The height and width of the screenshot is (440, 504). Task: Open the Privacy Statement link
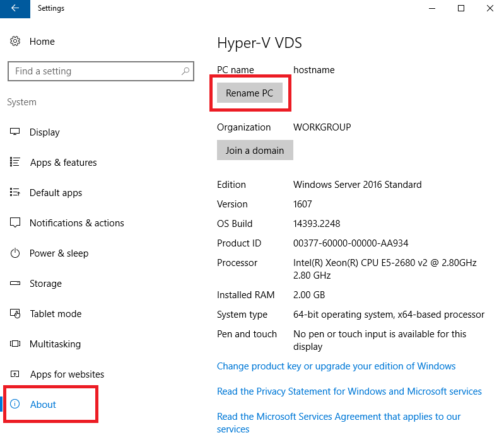tap(349, 391)
